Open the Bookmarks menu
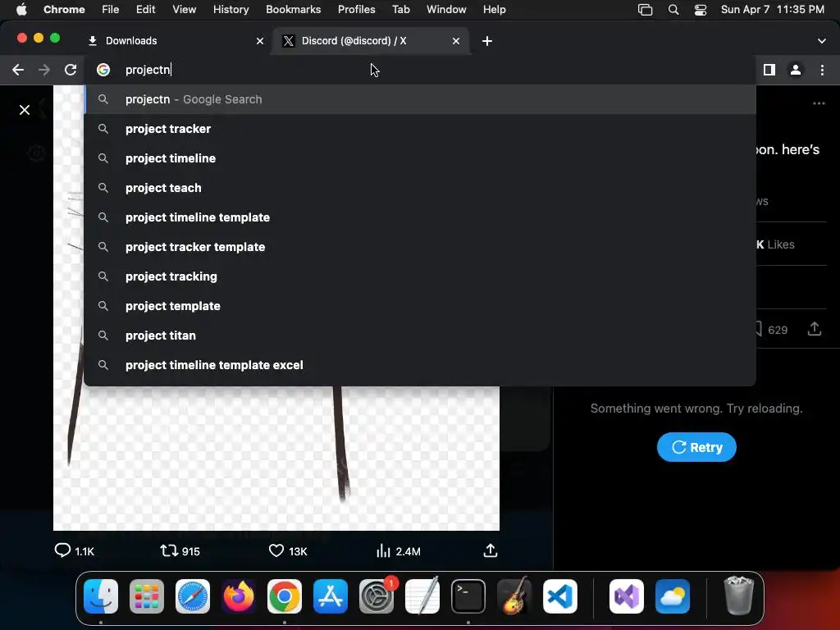 pyautogui.click(x=293, y=9)
